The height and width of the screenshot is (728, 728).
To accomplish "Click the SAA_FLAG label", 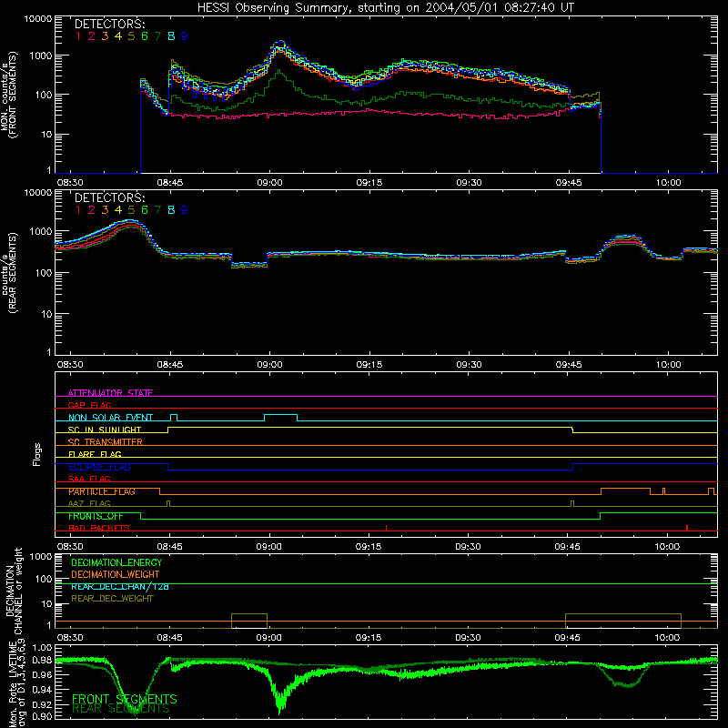I will (x=89, y=480).
